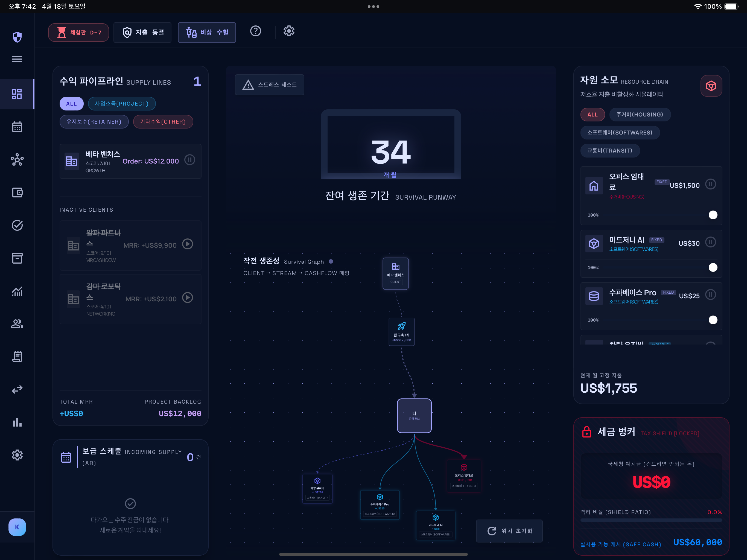Filter by 주거비(HOUSING)

tap(640, 115)
